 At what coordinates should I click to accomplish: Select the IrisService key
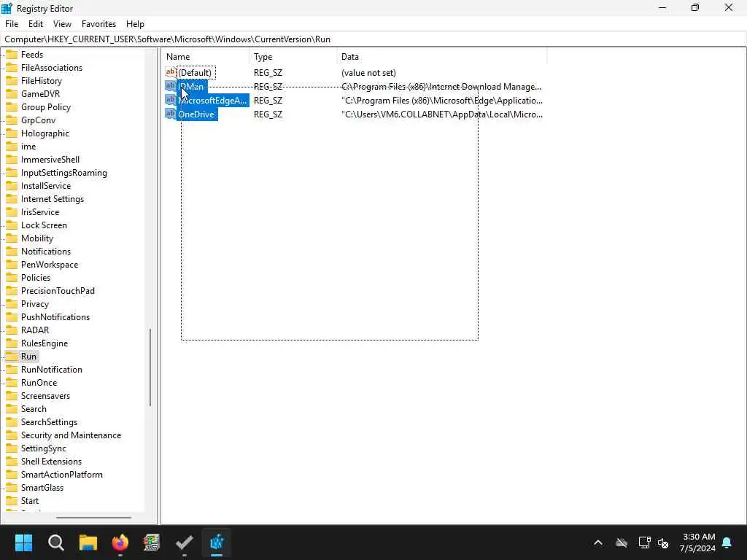pyautogui.click(x=40, y=212)
